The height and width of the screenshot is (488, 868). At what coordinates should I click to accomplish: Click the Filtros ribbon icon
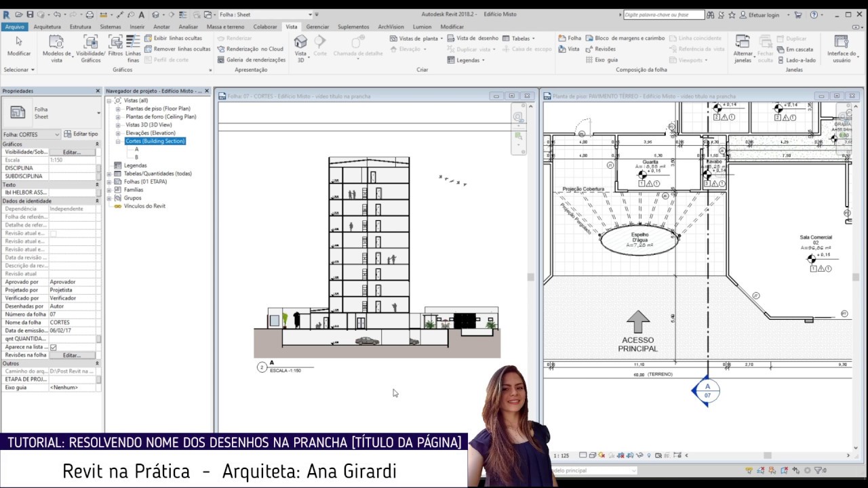coord(115,45)
